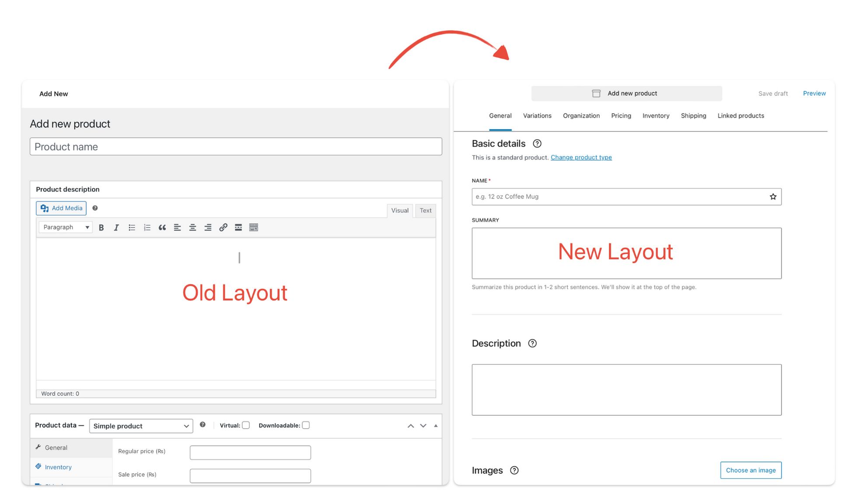
Task: Click the Add New heading text
Action: coord(53,94)
